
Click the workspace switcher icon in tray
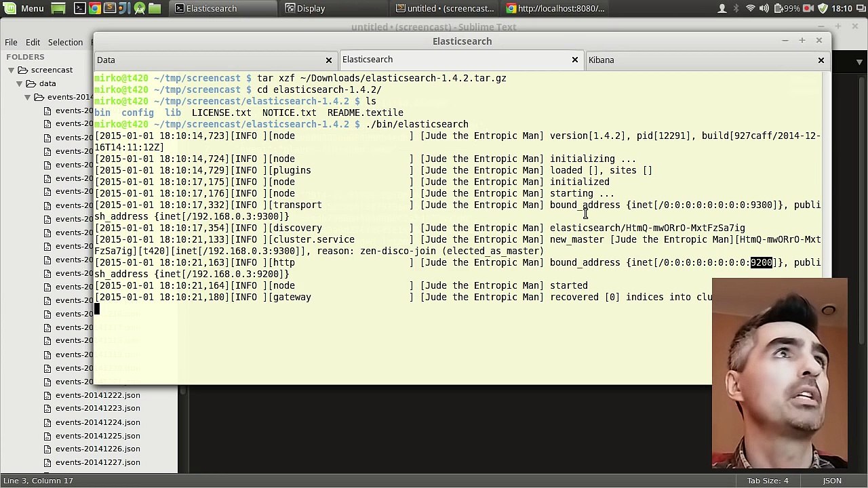point(861,8)
